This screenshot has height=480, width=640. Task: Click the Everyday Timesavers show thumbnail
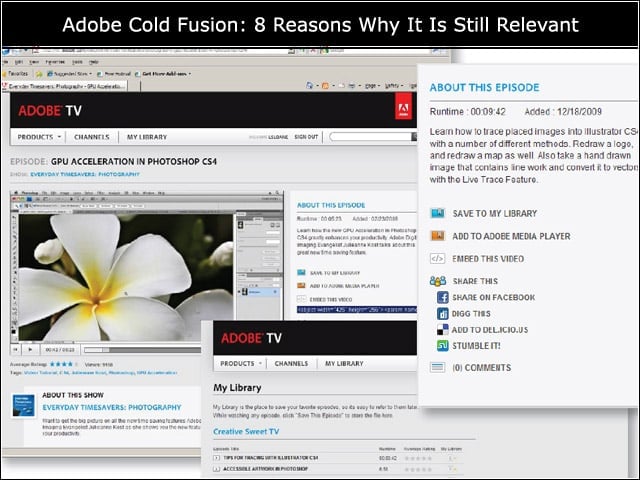(23, 406)
